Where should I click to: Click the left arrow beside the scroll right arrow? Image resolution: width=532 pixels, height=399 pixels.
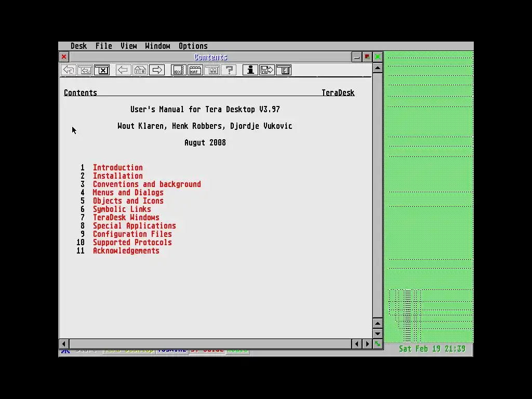pyautogui.click(x=356, y=344)
